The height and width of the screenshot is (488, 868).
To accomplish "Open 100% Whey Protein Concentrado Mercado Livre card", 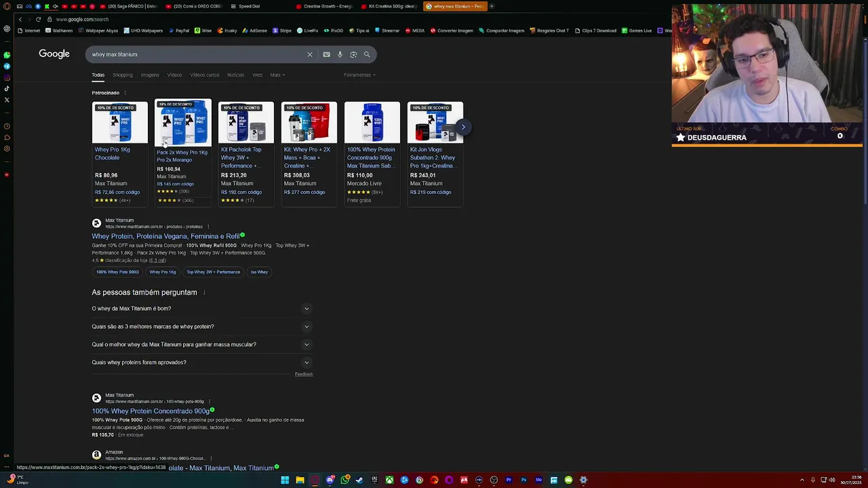I will point(372,154).
